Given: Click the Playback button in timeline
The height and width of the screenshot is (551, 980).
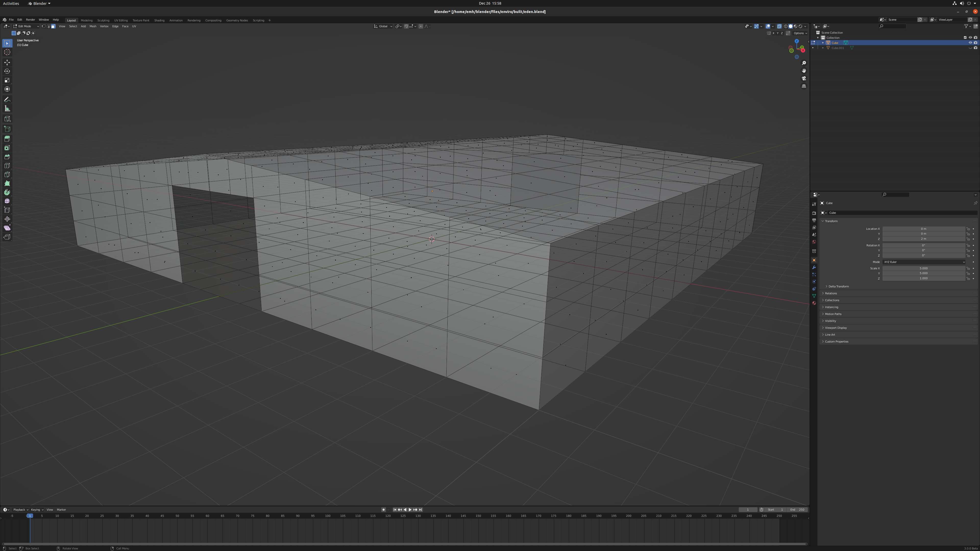Looking at the screenshot, I should (x=20, y=510).
